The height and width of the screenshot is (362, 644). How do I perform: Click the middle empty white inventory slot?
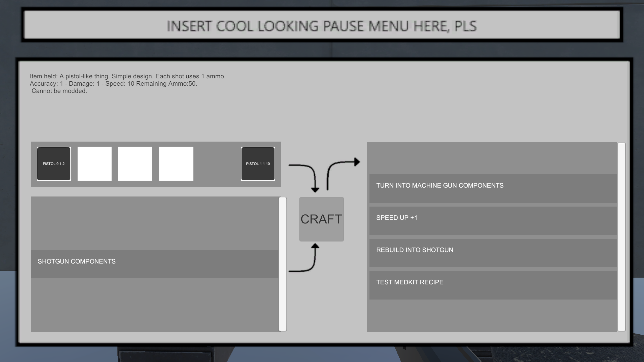[135, 164]
